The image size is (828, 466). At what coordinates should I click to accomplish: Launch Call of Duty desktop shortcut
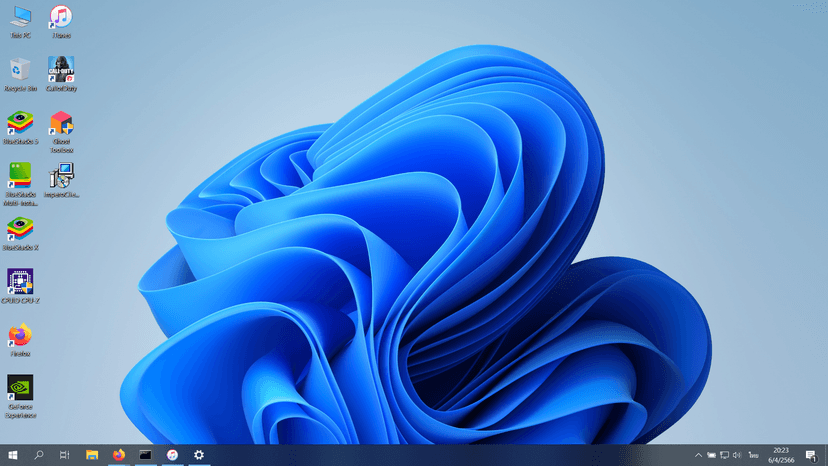(x=61, y=70)
